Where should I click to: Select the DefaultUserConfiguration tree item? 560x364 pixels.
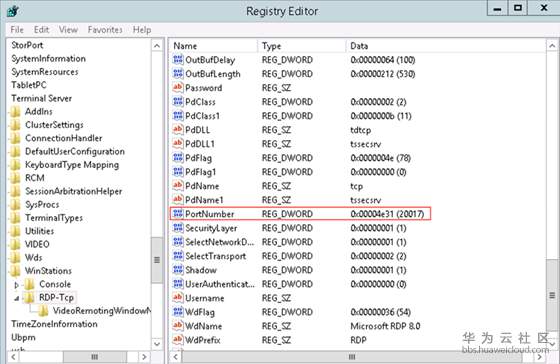[x=75, y=151]
